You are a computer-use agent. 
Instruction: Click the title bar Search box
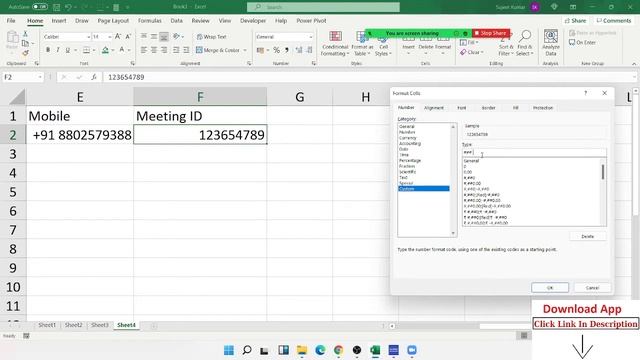tap(323, 7)
